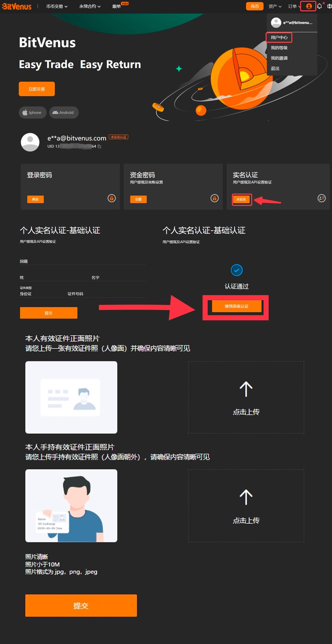This screenshot has width=332, height=644.
Task: Click 设置 for fund password
Action: (x=138, y=199)
